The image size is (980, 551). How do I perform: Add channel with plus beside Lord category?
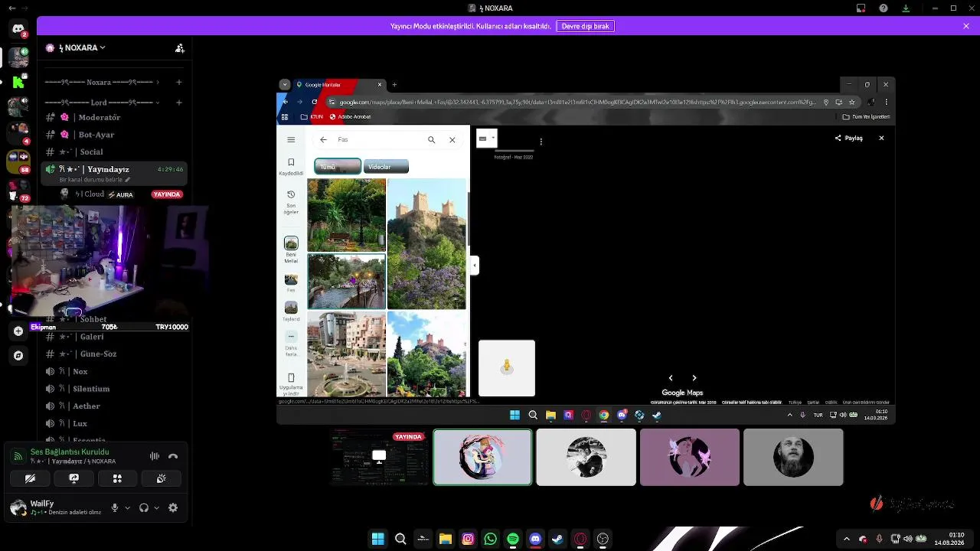click(x=179, y=103)
